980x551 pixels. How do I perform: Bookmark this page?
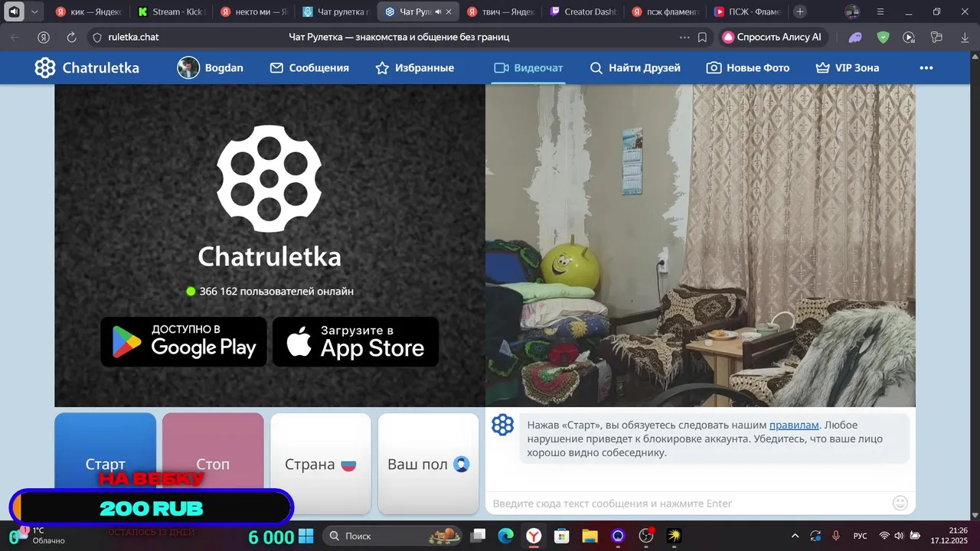point(702,37)
